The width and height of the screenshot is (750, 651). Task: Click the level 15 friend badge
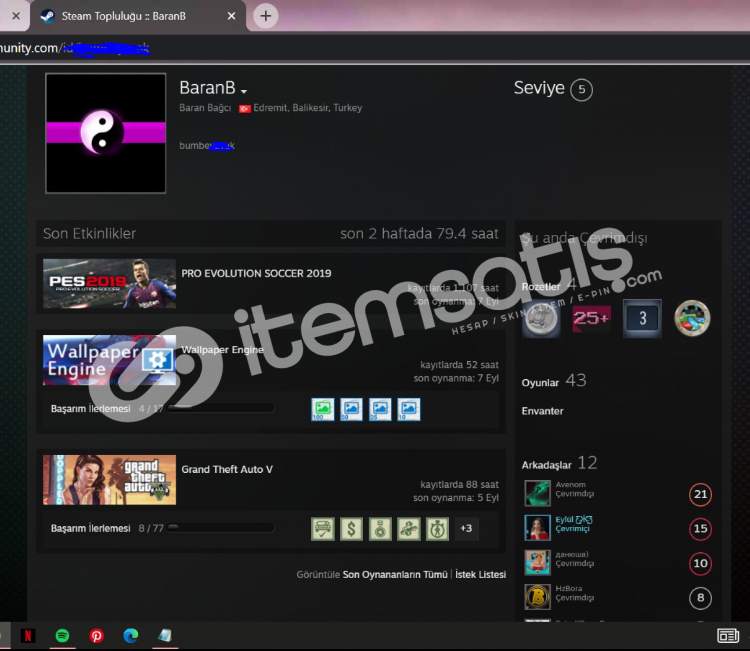700,529
